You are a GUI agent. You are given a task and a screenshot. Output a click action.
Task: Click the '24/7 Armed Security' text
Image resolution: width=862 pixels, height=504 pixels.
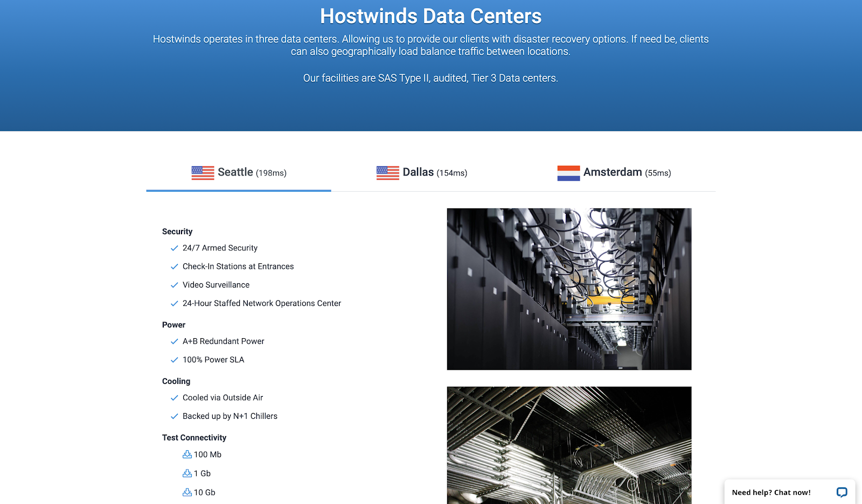pos(220,248)
